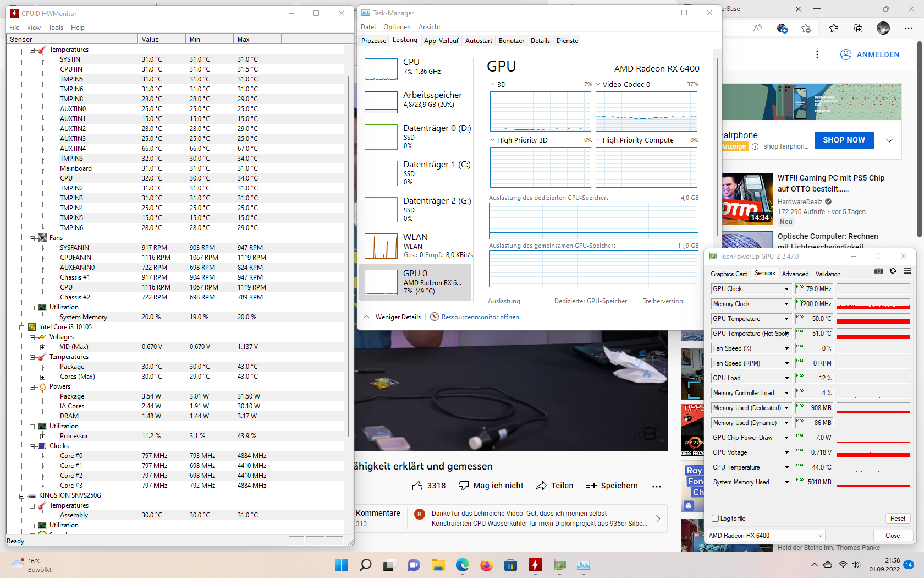924x578 pixels.
Task: Collapse Fans tree node in HWMonitor
Action: 32,238
